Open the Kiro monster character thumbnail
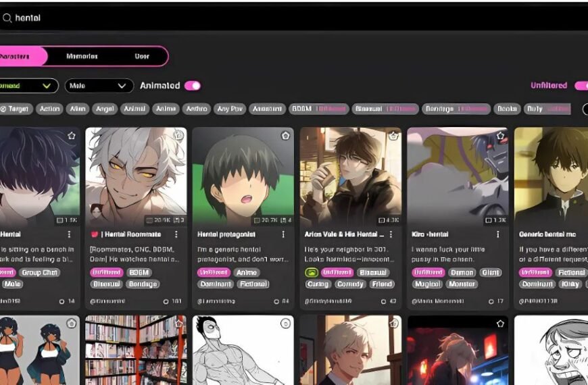The image size is (588, 385). pyautogui.click(x=458, y=176)
